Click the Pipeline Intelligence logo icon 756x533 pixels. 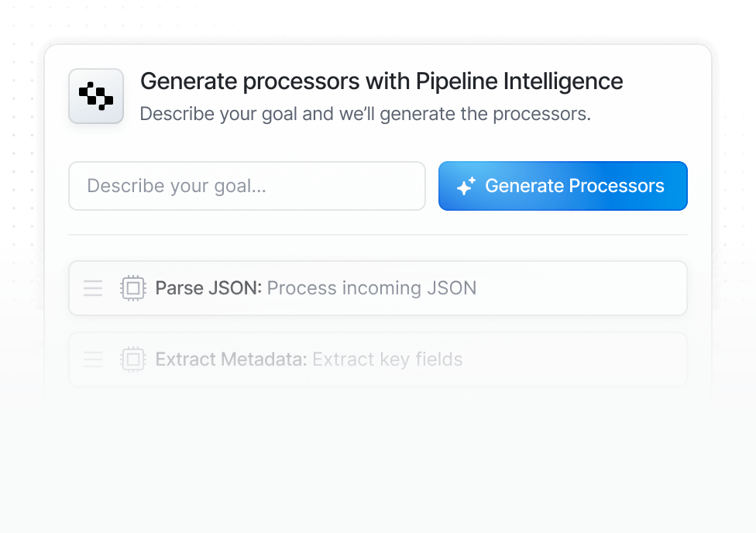pyautogui.click(x=96, y=96)
